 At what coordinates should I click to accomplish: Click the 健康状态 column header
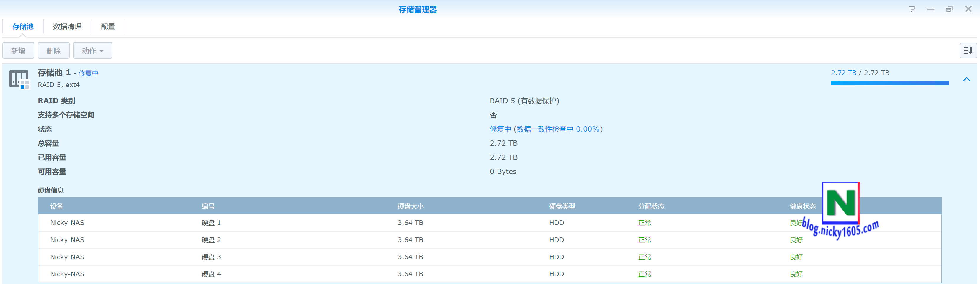click(x=802, y=206)
